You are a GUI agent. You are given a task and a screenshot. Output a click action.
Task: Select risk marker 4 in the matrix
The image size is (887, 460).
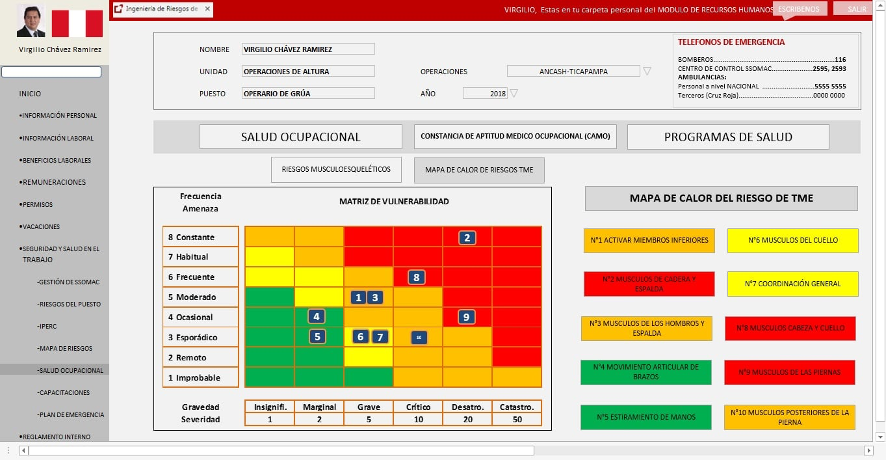coord(317,317)
